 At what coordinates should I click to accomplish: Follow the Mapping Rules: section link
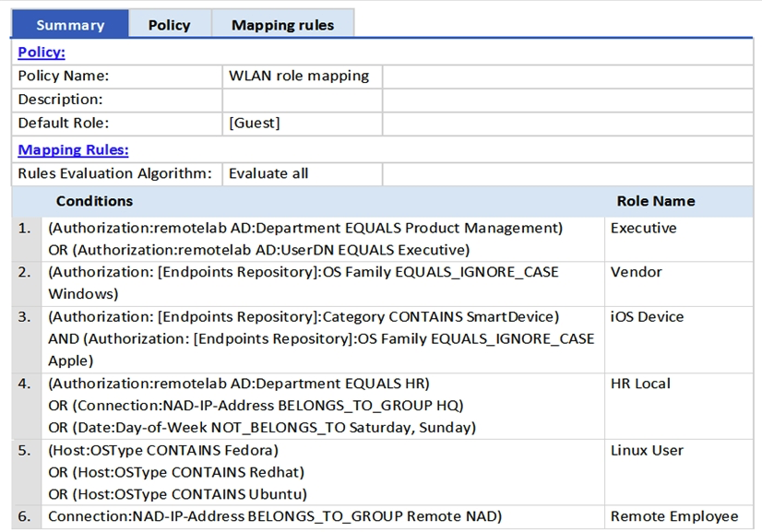point(74,149)
